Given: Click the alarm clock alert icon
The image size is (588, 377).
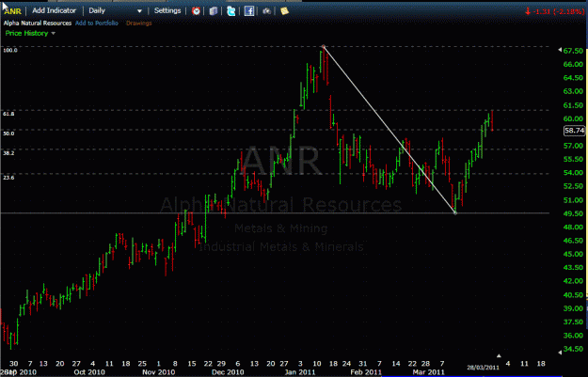Looking at the screenshot, I should tap(196, 11).
